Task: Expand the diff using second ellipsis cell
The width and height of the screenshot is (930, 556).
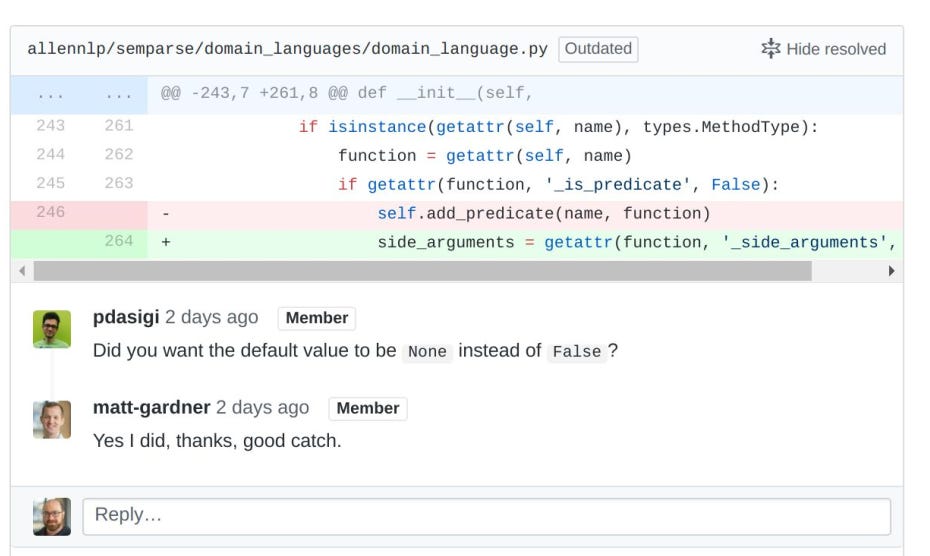Action: point(118,95)
